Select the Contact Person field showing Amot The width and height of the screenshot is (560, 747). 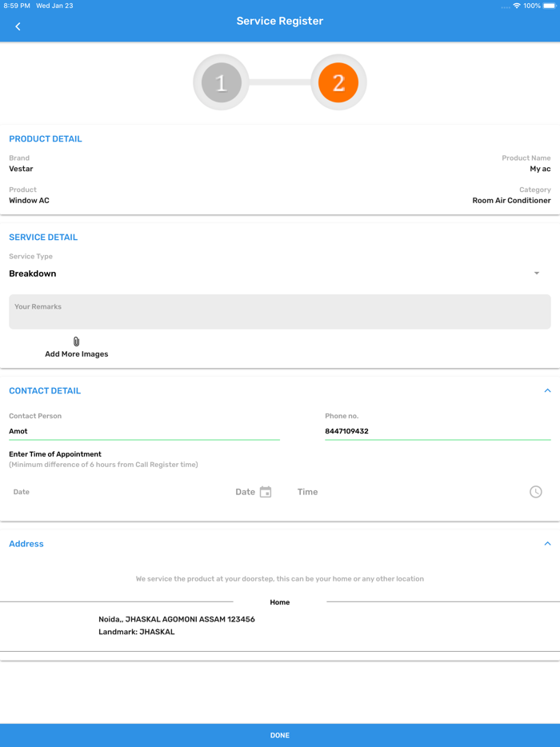[144, 430]
